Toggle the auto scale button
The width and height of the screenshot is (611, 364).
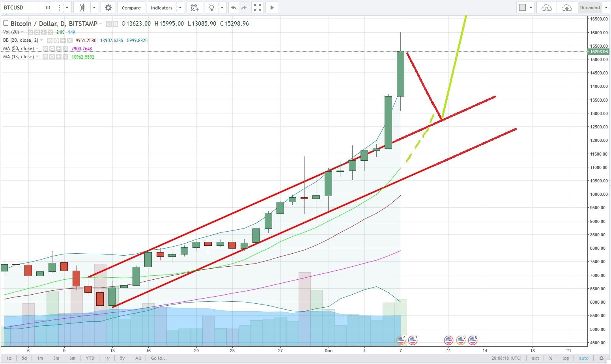[x=583, y=358]
